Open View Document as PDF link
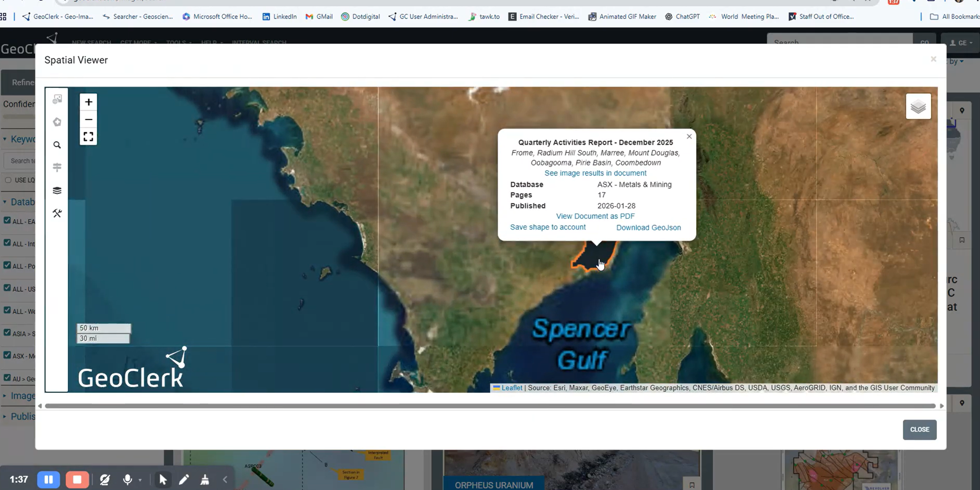This screenshot has height=490, width=980. pos(595,216)
